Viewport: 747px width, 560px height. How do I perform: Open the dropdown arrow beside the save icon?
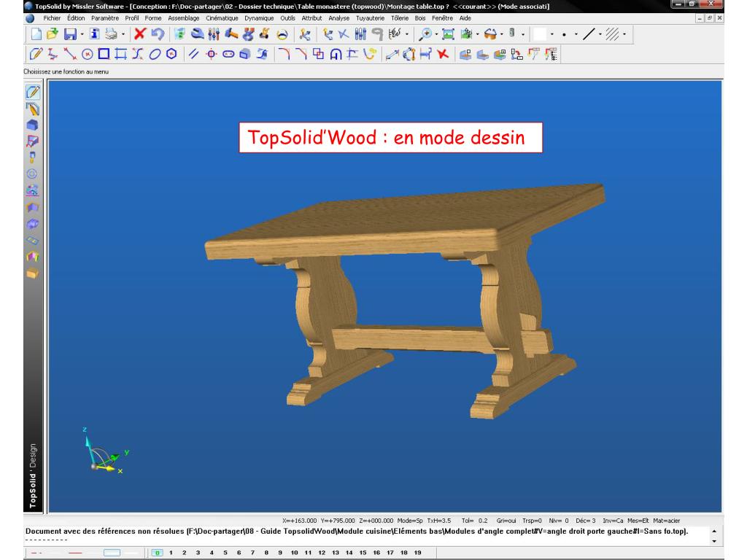pos(82,34)
